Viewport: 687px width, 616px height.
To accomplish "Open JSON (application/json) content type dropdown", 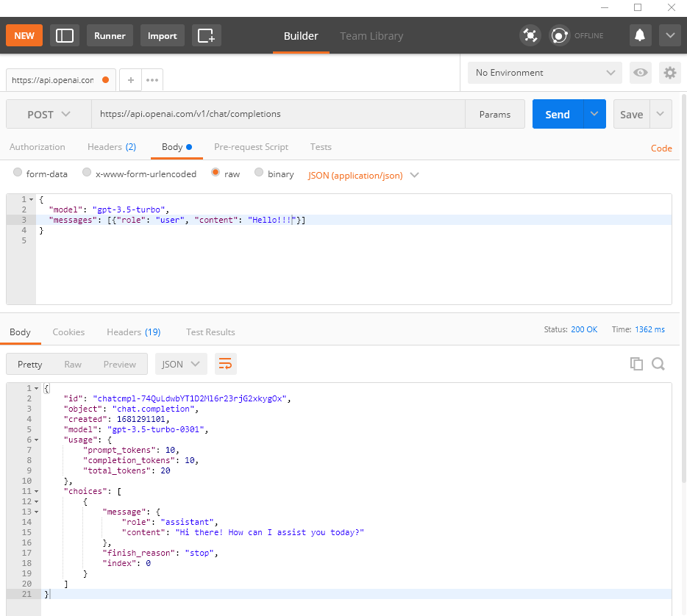I will click(x=363, y=175).
